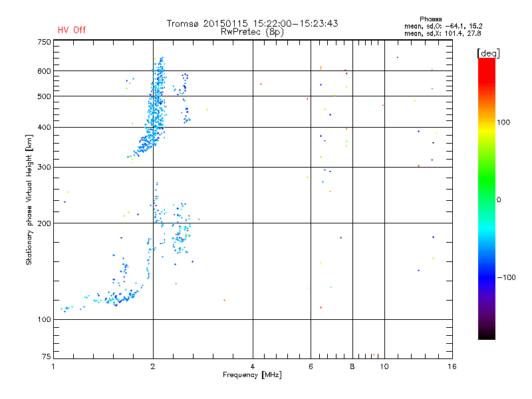Click the mean, sd,X: 101.4 line
Image resolution: width=532 pixels, height=399 pixels.
click(442, 33)
